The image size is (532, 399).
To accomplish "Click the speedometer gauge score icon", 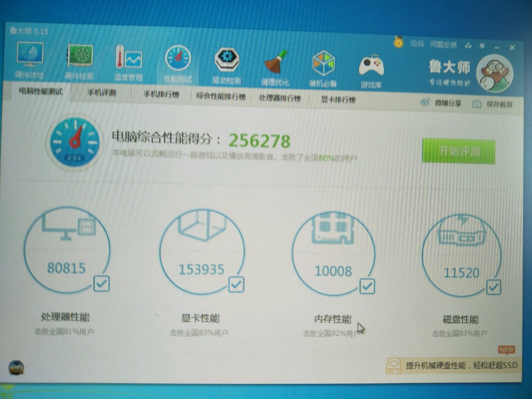I will click(x=74, y=142).
